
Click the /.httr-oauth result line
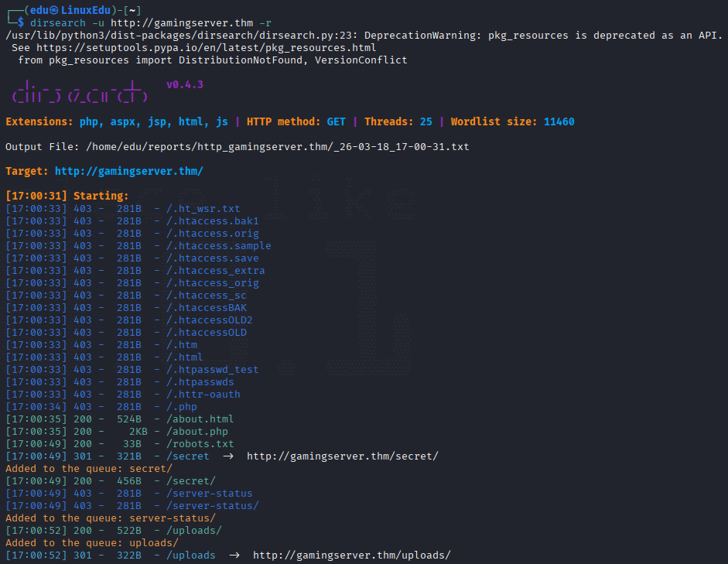123,395
